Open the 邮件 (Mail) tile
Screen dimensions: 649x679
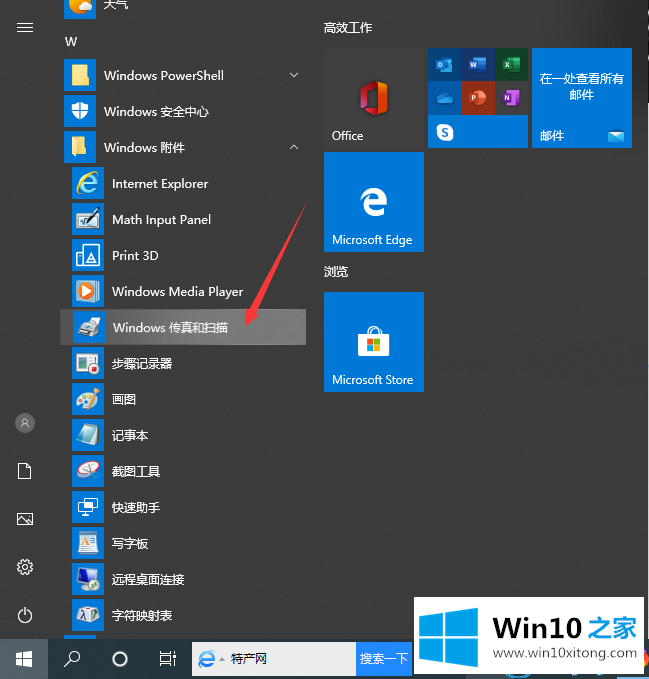coord(581,98)
